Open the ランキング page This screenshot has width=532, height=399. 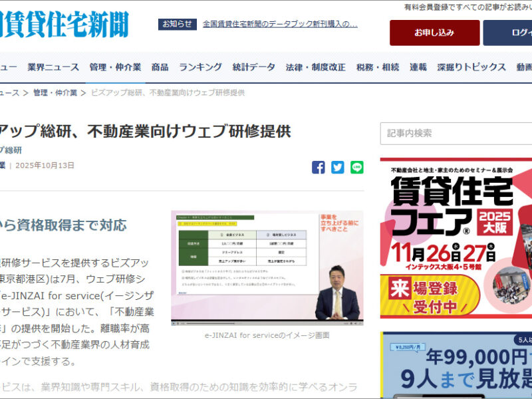[x=200, y=67]
